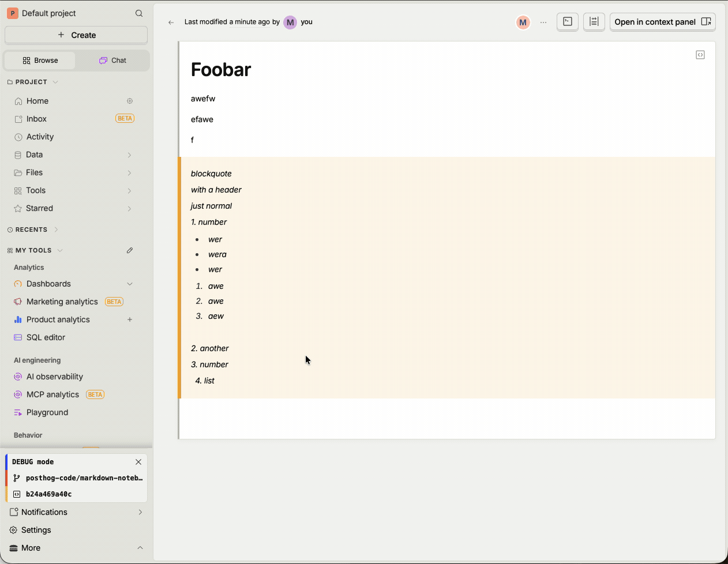Click the 'with a header' line
Screen dimensions: 728x564
(x=216, y=190)
